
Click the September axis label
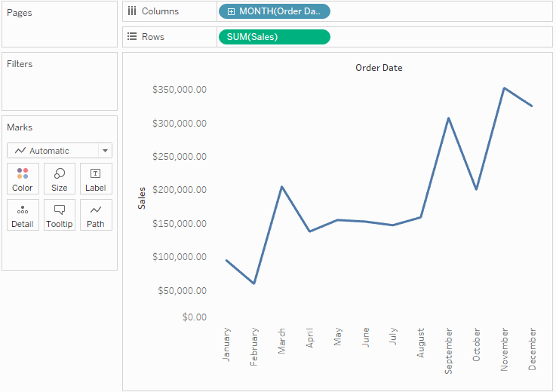449,351
